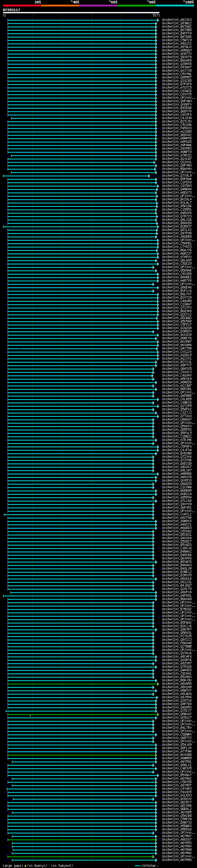Screen dimensions: 197x868
Task: Select the UniRef100_P41805 label
Action: tap(176, 792)
